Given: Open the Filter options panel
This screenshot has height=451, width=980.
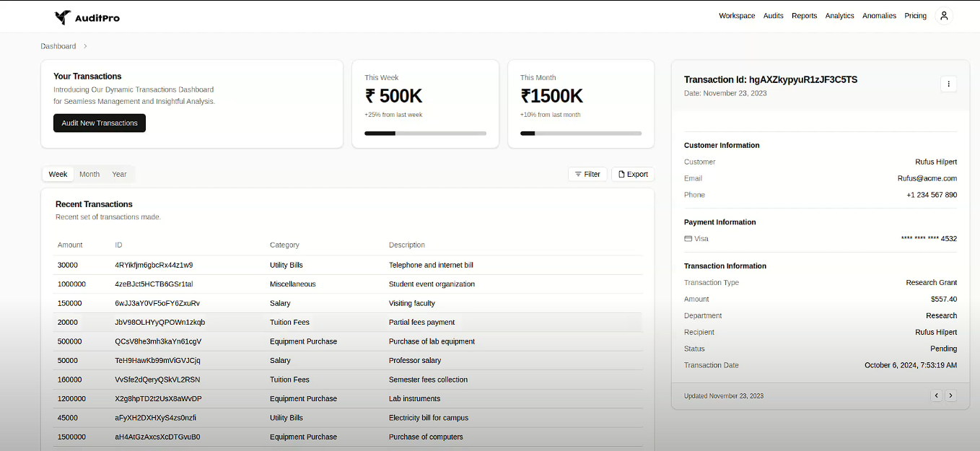Looking at the screenshot, I should (x=587, y=174).
